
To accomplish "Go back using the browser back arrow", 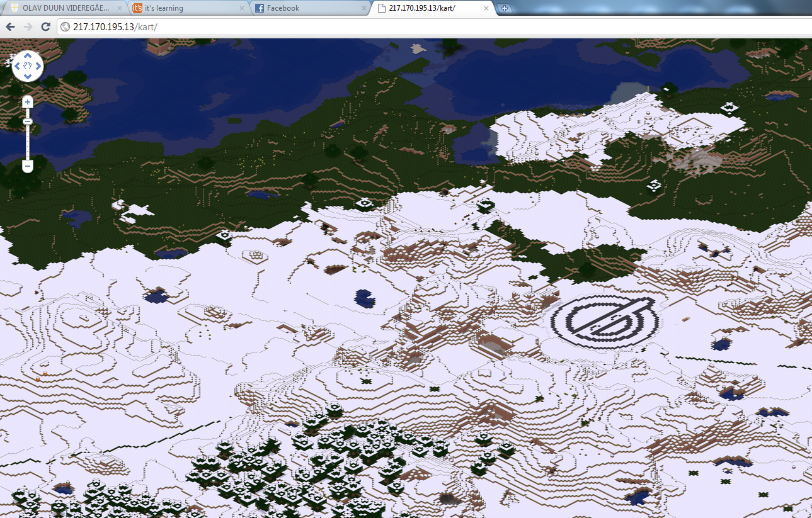I will coord(10,26).
